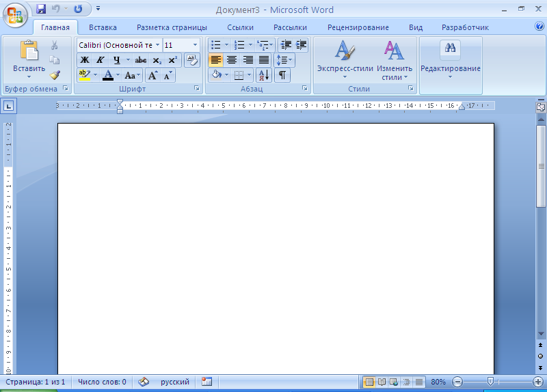
Task: Click the Office button logo
Action: point(15,15)
